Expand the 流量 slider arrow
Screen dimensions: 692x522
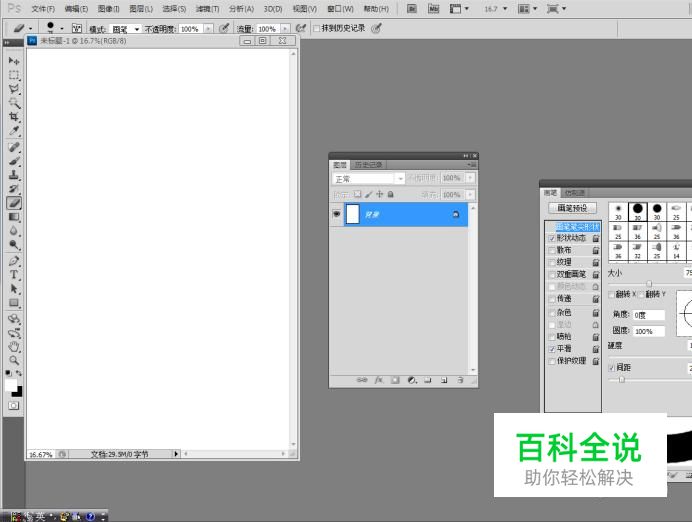pos(286,29)
